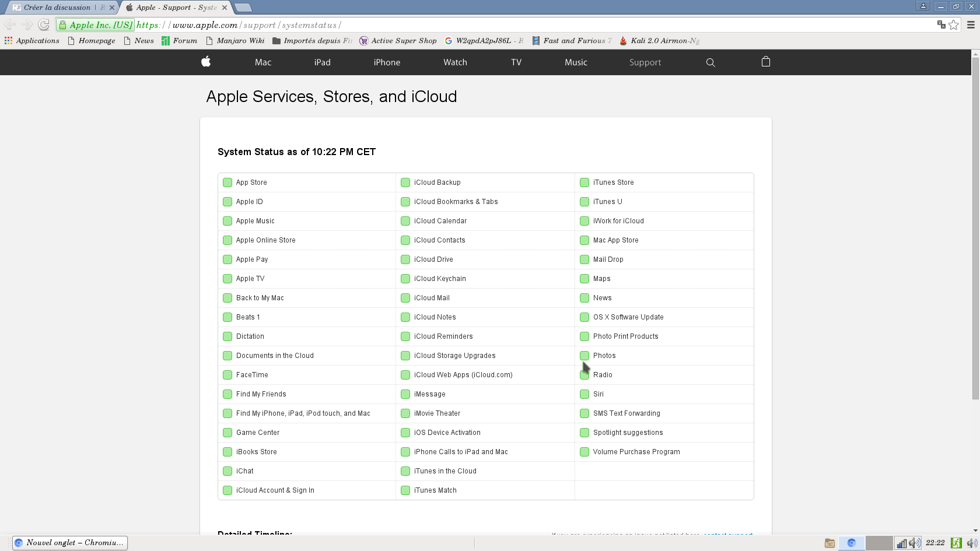980x551 pixels.
Task: Open the Forum bookmark
Action: 180,40
